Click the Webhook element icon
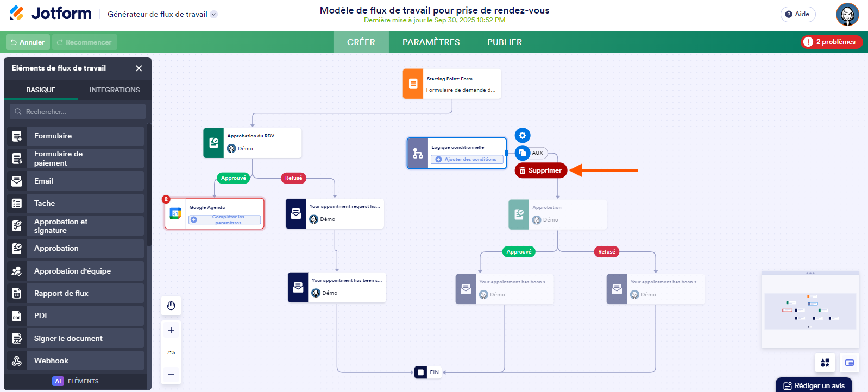 click(17, 361)
